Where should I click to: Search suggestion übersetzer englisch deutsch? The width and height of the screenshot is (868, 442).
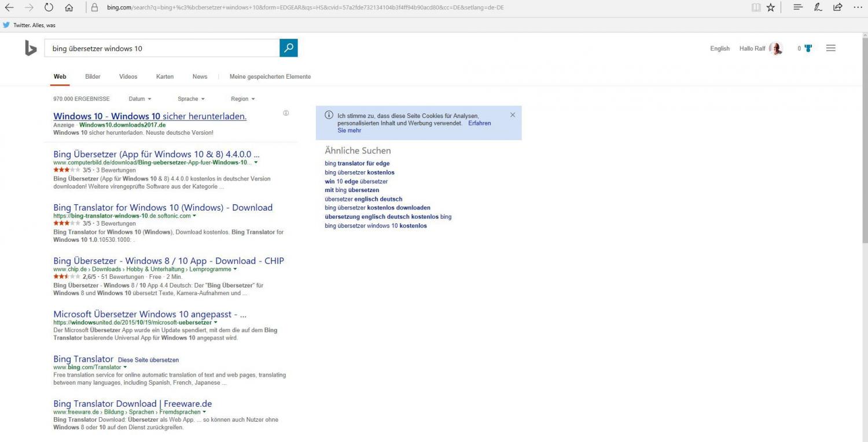(363, 199)
